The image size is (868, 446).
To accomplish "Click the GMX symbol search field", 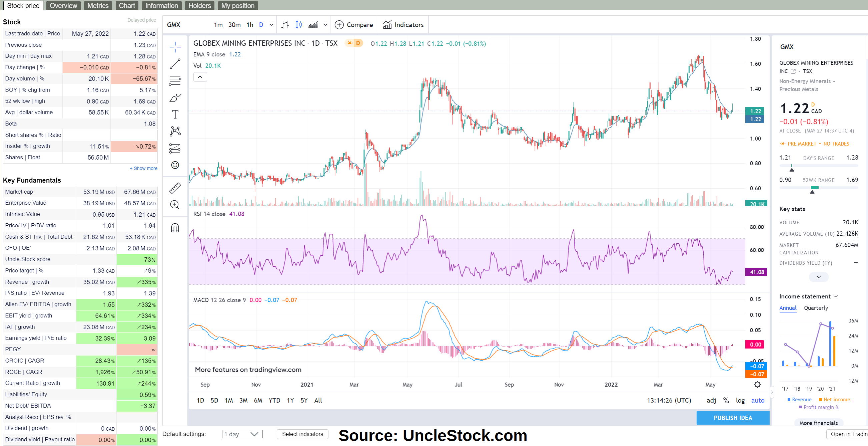I will (186, 25).
